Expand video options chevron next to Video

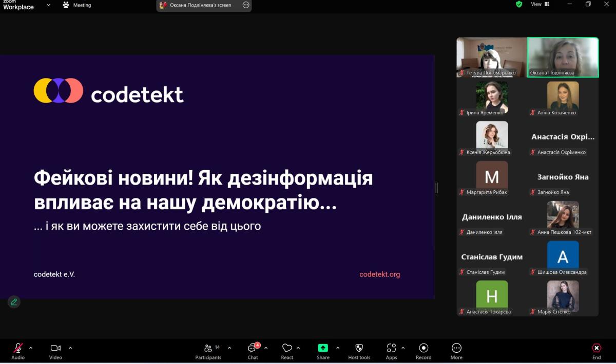point(70,348)
